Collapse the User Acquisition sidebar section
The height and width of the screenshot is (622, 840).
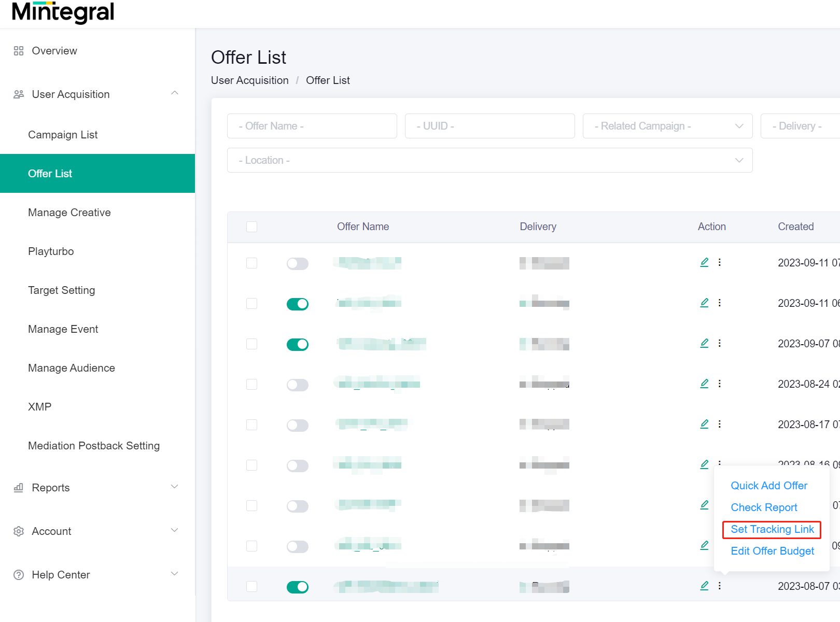175,93
